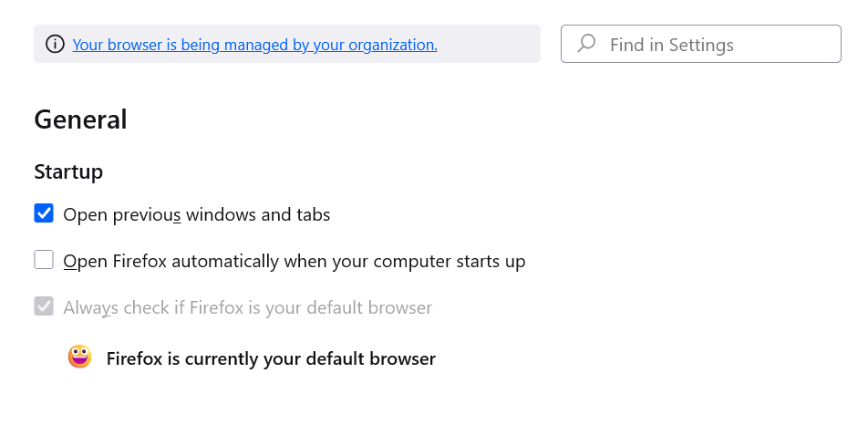
Task: Open the browser managed by organization link
Action: 254,44
